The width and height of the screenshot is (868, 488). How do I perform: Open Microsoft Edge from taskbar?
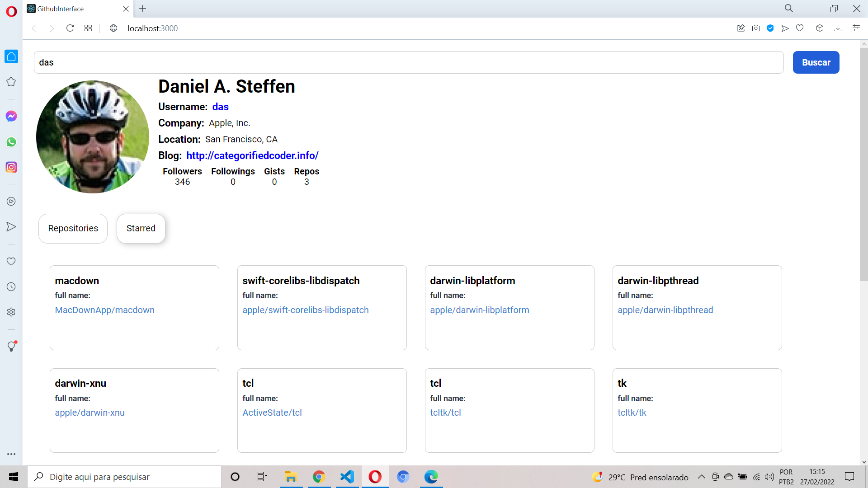pyautogui.click(x=431, y=477)
